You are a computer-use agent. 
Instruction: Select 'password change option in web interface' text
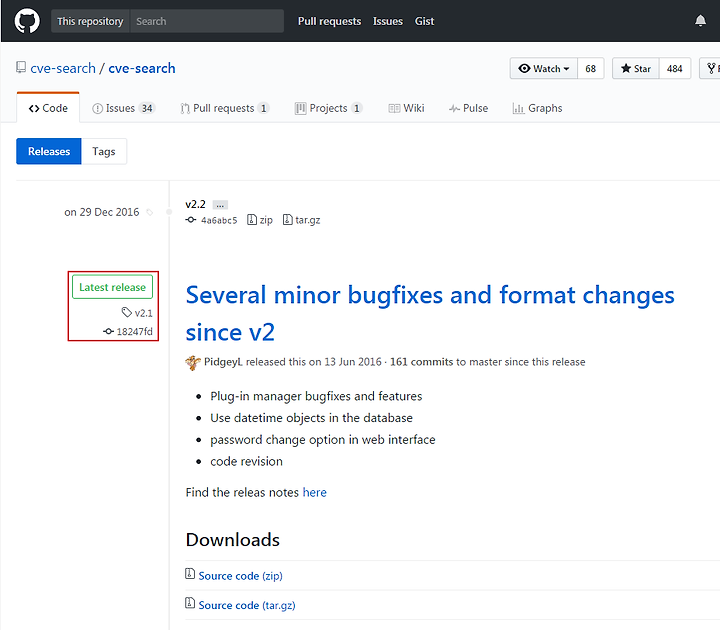point(323,440)
